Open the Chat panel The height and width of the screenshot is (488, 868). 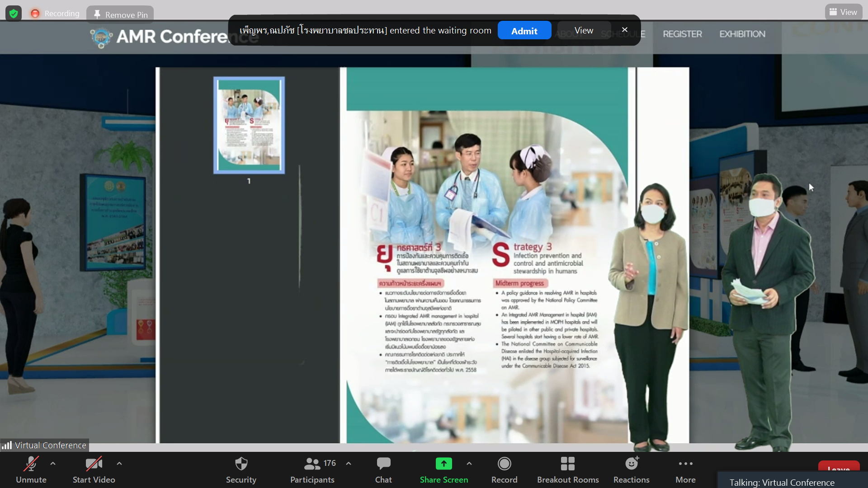pyautogui.click(x=383, y=470)
